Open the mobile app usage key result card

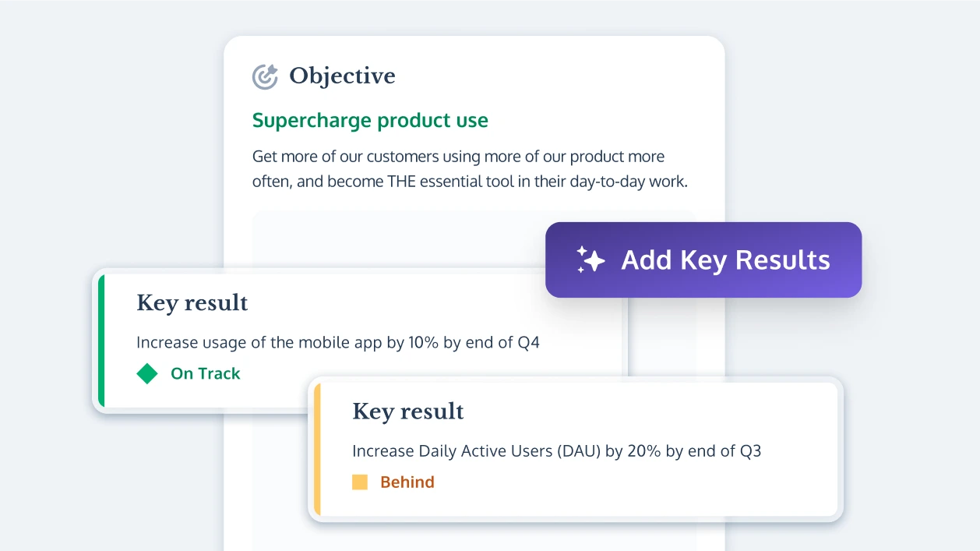pyautogui.click(x=361, y=341)
